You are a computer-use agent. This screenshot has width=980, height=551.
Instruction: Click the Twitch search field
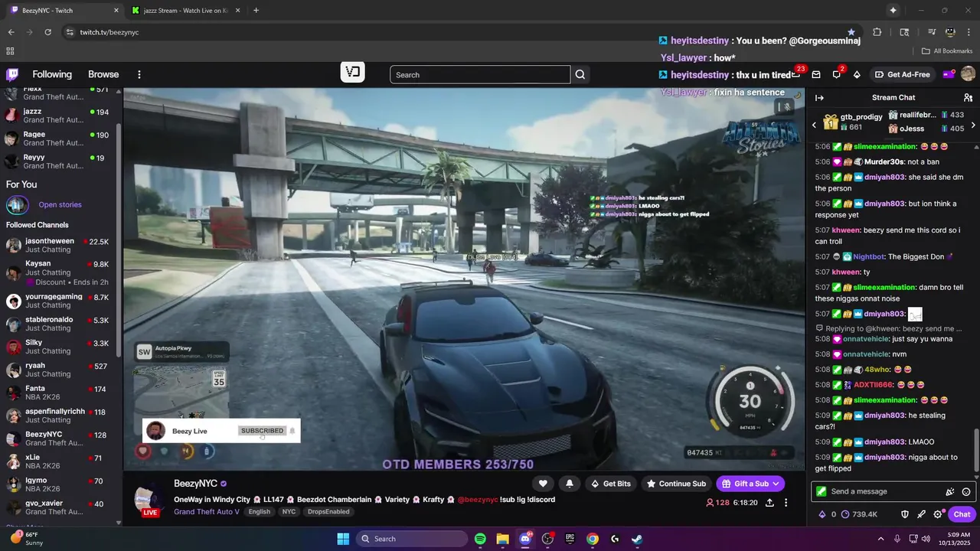[480, 74]
